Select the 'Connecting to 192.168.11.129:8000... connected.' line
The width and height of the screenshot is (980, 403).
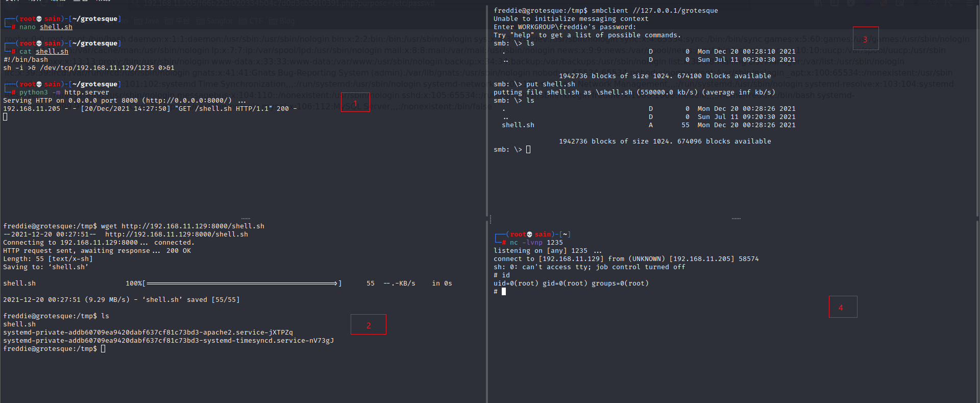coord(99,243)
